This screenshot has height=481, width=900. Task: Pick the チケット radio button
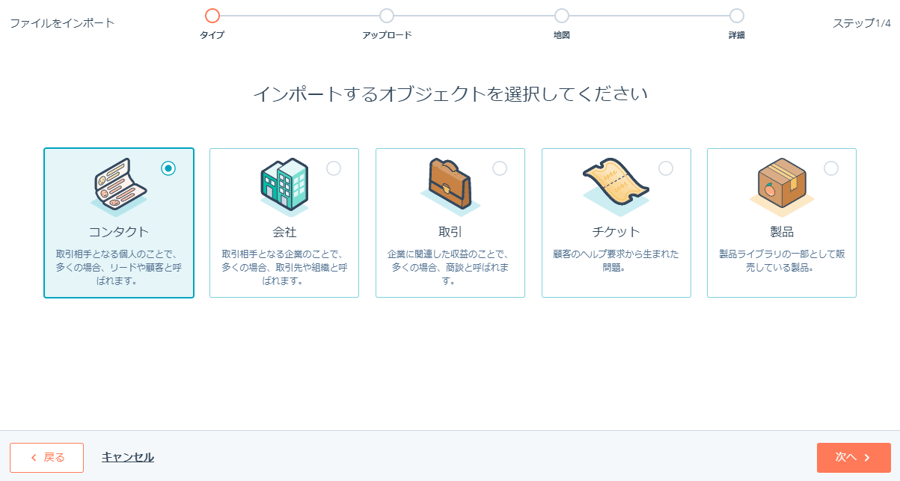point(666,168)
